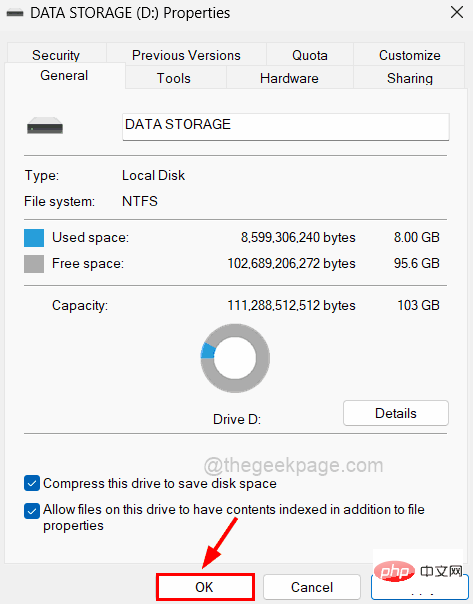This screenshot has height=604, width=473.
Task: Go to the Sharing tab
Action: pyautogui.click(x=409, y=78)
